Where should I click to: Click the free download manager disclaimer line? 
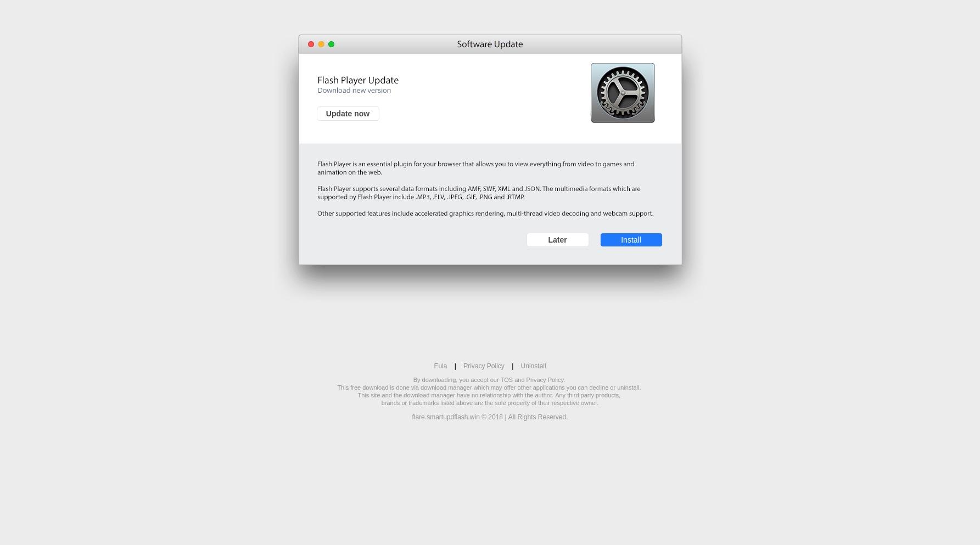489,387
